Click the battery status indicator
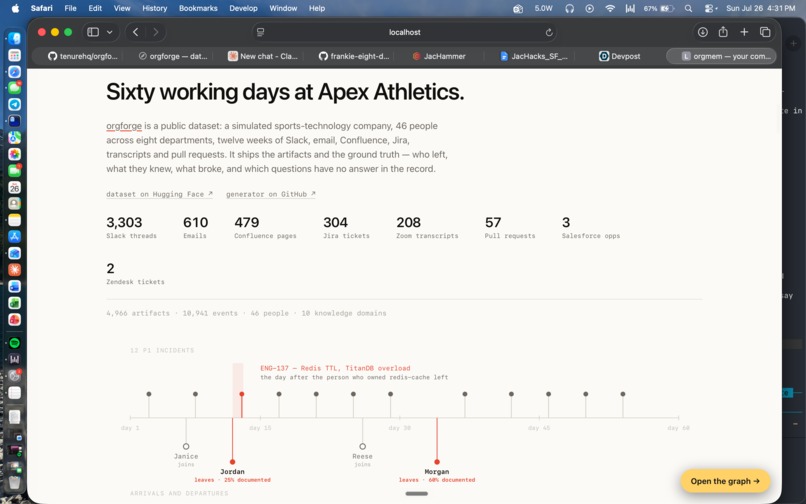The height and width of the screenshot is (504, 806). [x=658, y=8]
